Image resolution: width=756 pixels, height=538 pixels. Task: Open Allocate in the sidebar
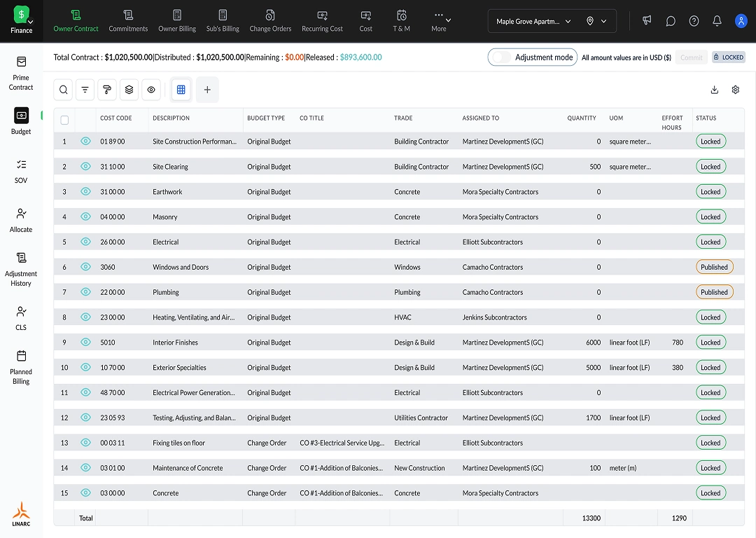[x=21, y=220]
